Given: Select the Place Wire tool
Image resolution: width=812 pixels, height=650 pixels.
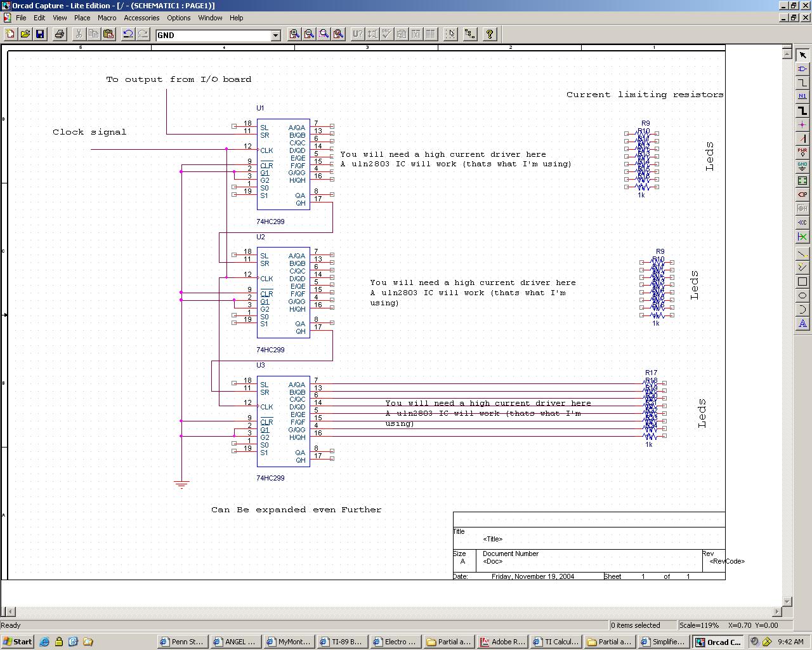Looking at the screenshot, I should [802, 83].
